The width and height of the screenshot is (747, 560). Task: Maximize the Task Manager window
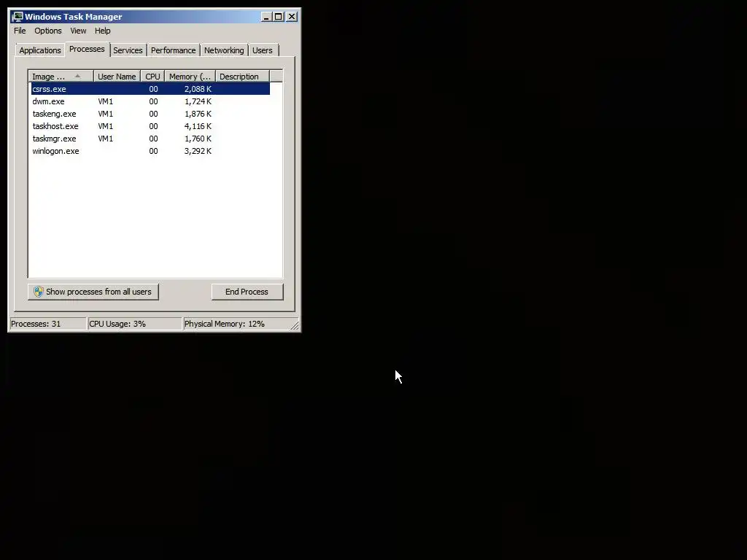coord(279,17)
